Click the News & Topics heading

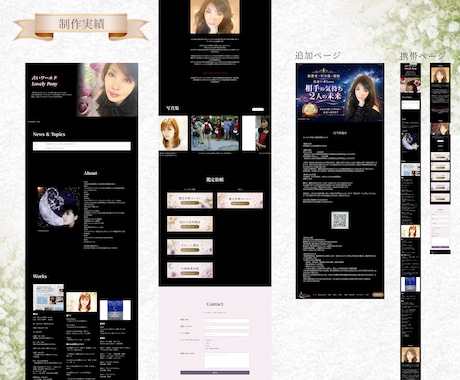[x=49, y=134]
